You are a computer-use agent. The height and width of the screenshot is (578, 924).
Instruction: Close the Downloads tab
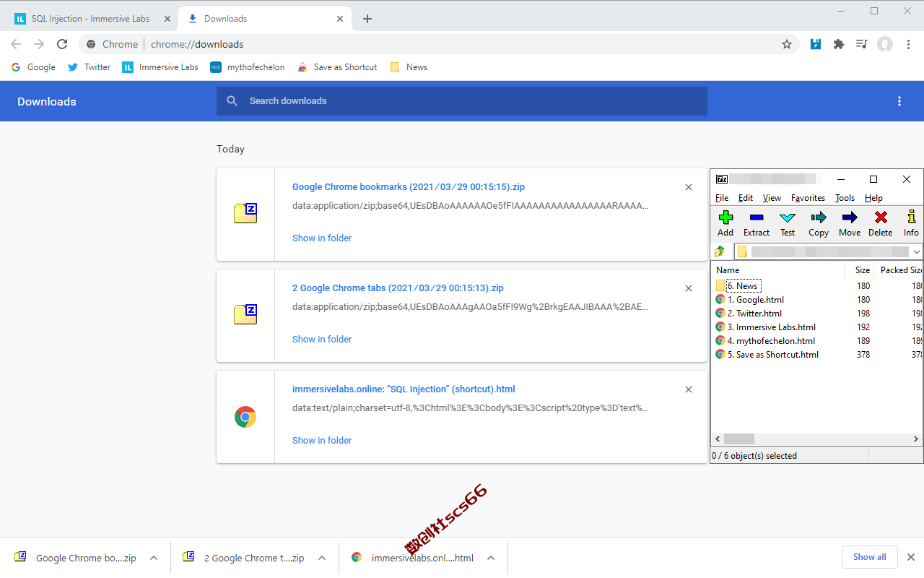tap(339, 19)
